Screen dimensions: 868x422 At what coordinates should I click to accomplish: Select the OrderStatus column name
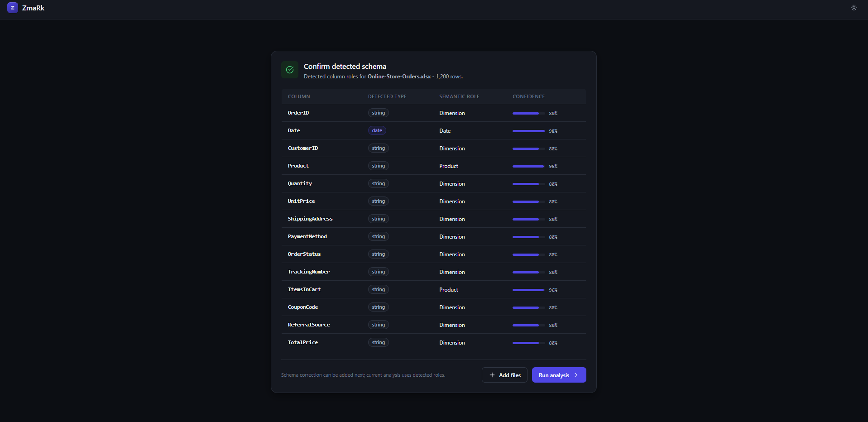pos(304,254)
